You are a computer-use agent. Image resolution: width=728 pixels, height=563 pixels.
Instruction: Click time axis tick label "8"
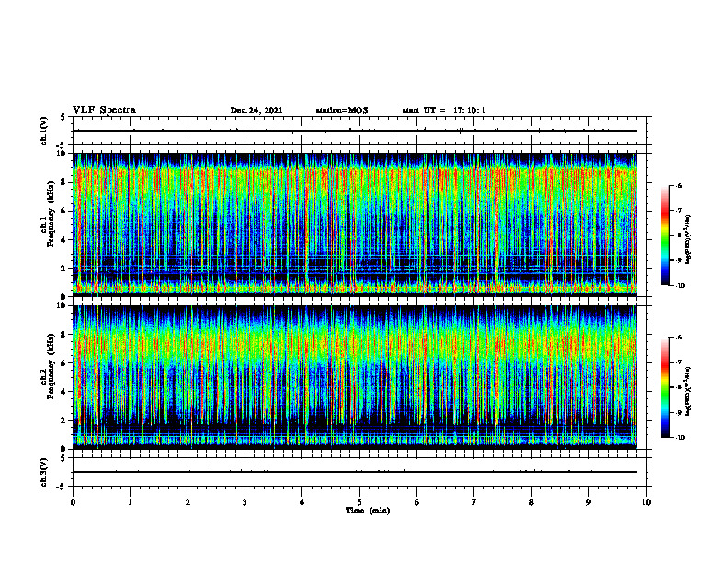tap(531, 502)
